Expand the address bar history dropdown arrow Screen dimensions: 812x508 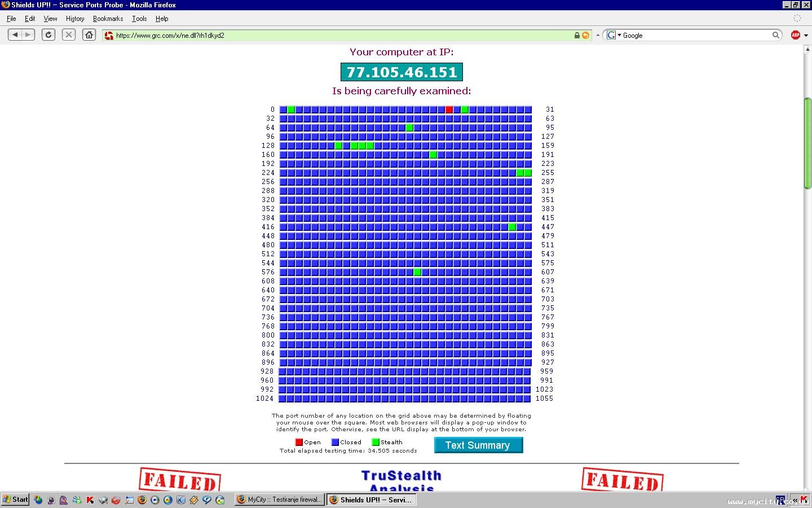[x=598, y=36]
